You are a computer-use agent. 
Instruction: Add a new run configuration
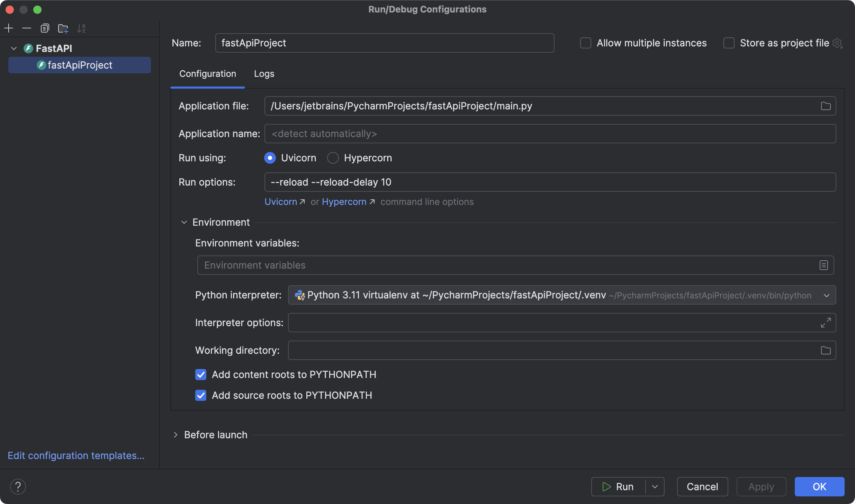pyautogui.click(x=8, y=28)
